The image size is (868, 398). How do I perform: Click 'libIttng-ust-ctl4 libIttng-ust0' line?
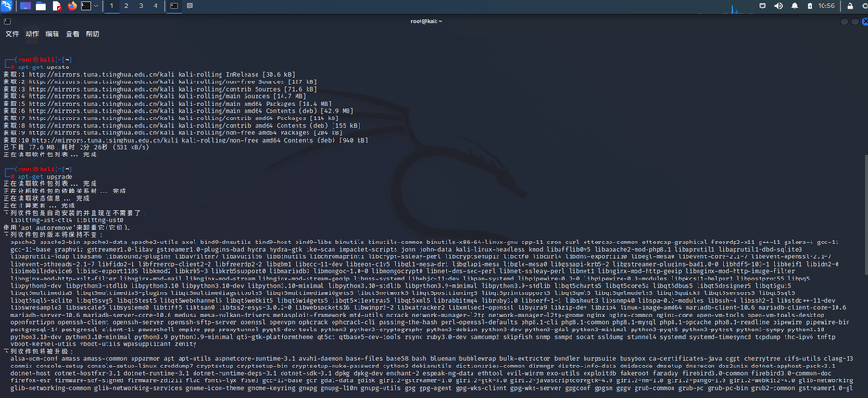coord(67,220)
